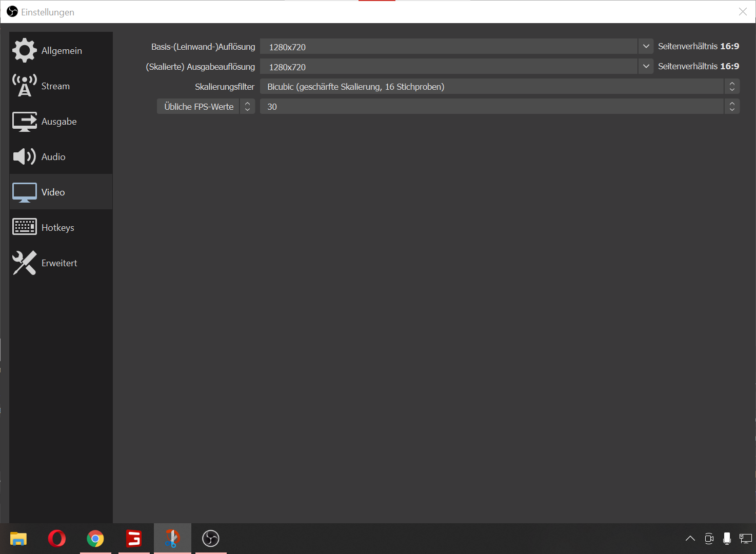The height and width of the screenshot is (554, 756).
Task: Show hidden system tray icons
Action: click(x=690, y=538)
